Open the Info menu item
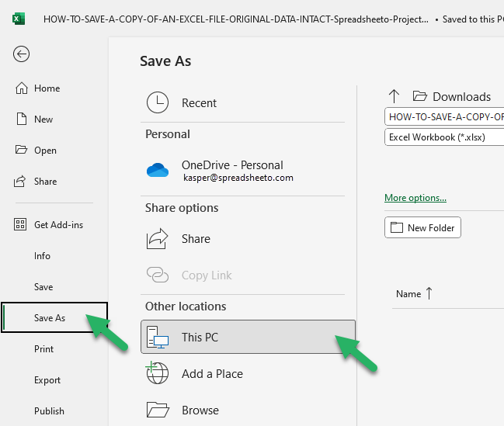This screenshot has height=426, width=504. point(42,256)
